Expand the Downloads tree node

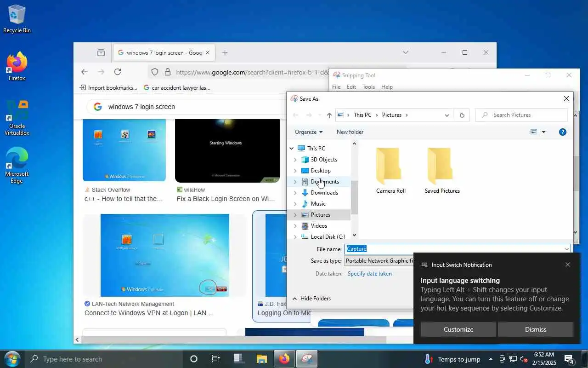pyautogui.click(x=295, y=193)
